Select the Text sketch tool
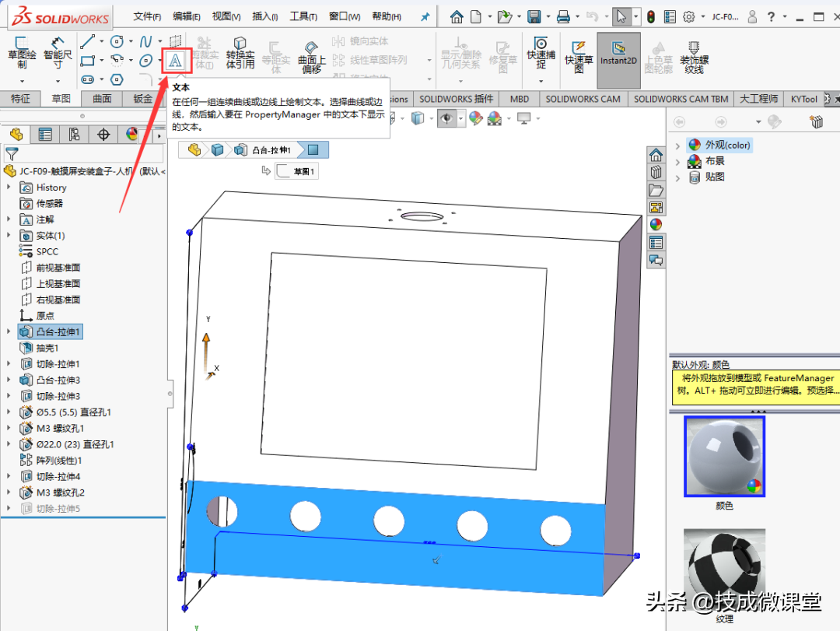The width and height of the screenshot is (840, 631). 175,61
